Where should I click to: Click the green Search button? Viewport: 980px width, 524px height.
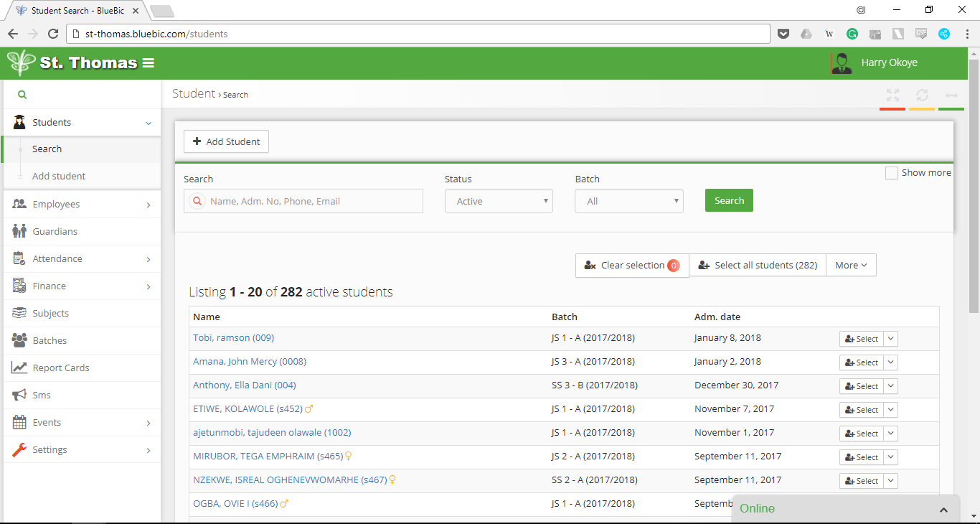pos(729,200)
